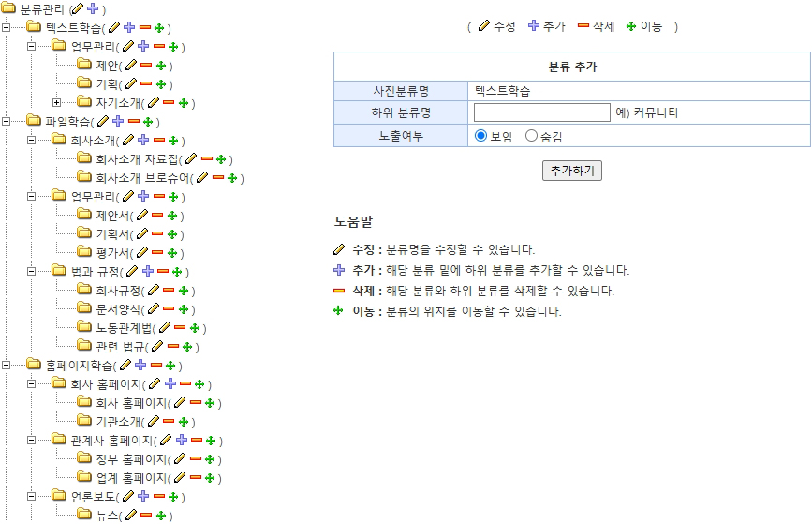The height and width of the screenshot is (524, 812).
Task: Click the move icon for 정부 홈페이지
Action: (210, 458)
